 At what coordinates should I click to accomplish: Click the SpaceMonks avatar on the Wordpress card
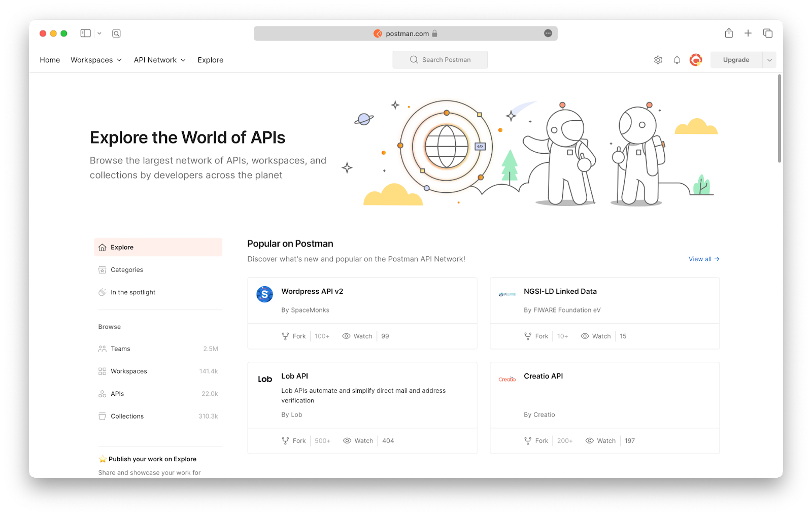264,294
